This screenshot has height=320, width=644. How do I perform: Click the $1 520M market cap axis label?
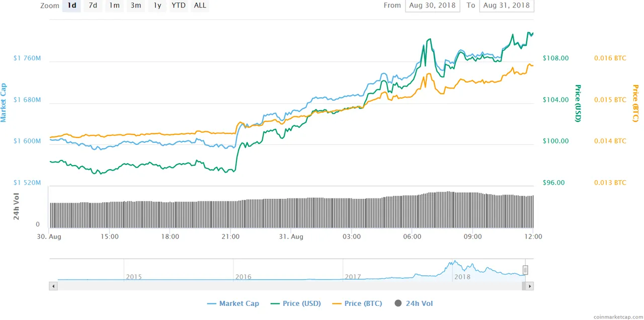[x=27, y=183]
